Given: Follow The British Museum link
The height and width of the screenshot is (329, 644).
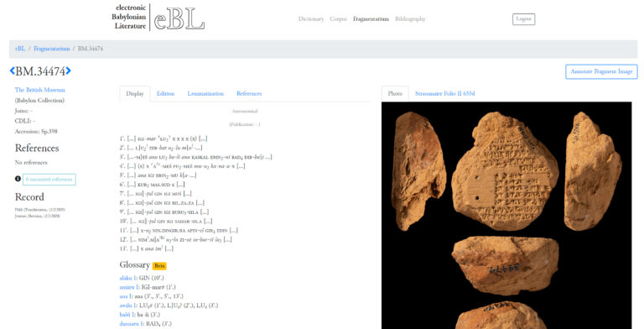Looking at the screenshot, I should [x=40, y=90].
